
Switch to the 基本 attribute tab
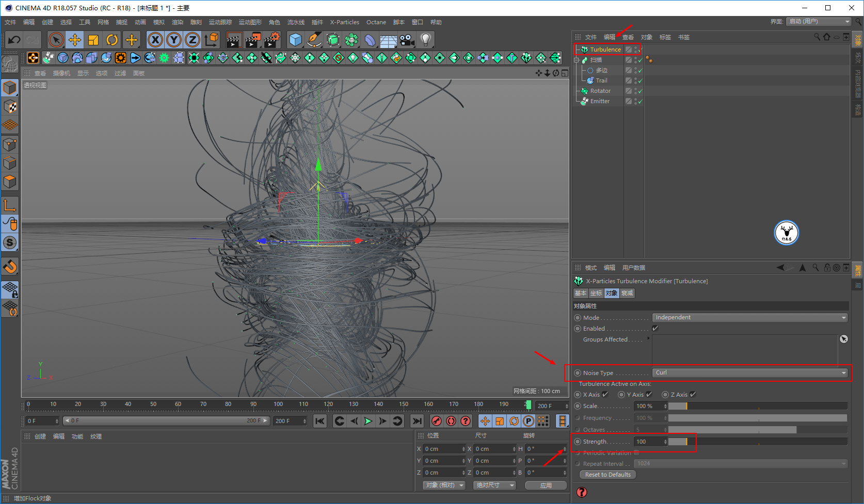pos(581,293)
